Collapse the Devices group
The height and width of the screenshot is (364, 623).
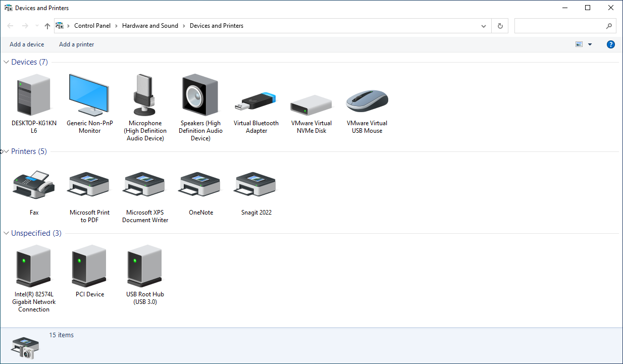click(7, 62)
